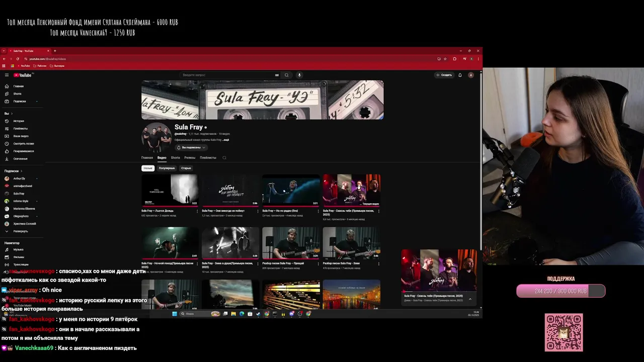Open the browser extensions puzzle icon
644x362 pixels.
point(454,59)
